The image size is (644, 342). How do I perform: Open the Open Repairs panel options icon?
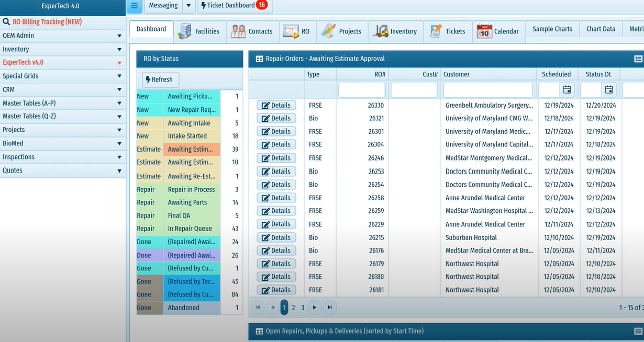pyautogui.click(x=638, y=331)
